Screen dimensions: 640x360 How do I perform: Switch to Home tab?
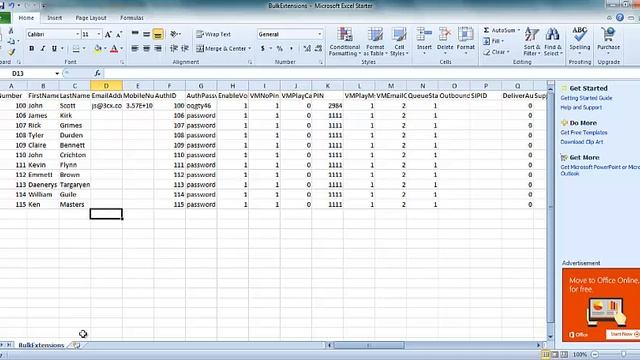click(x=26, y=18)
